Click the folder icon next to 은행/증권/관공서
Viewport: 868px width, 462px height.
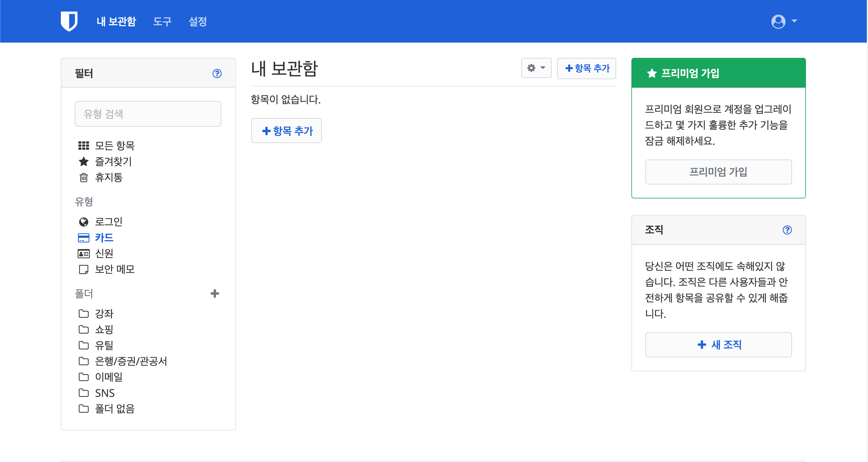(84, 361)
